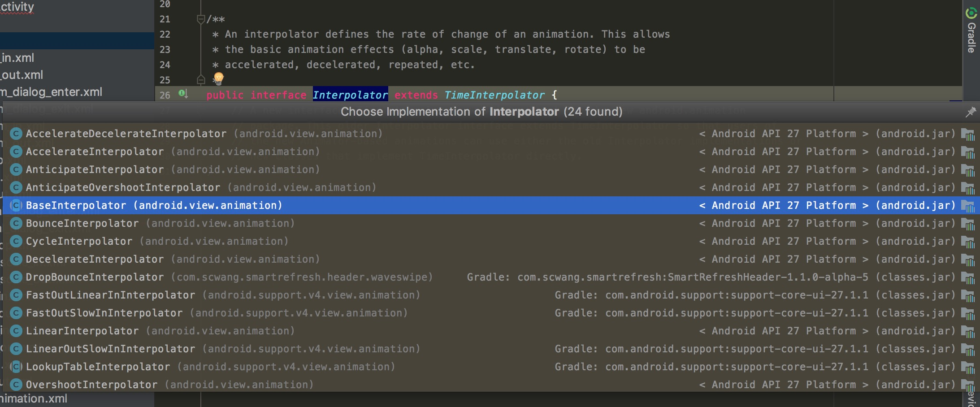The width and height of the screenshot is (980, 407).
Task: Click line number 24 in the gutter
Action: (165, 65)
